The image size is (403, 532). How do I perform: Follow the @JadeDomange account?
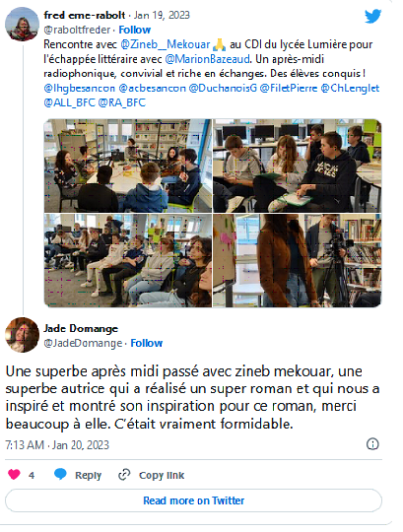point(147,343)
